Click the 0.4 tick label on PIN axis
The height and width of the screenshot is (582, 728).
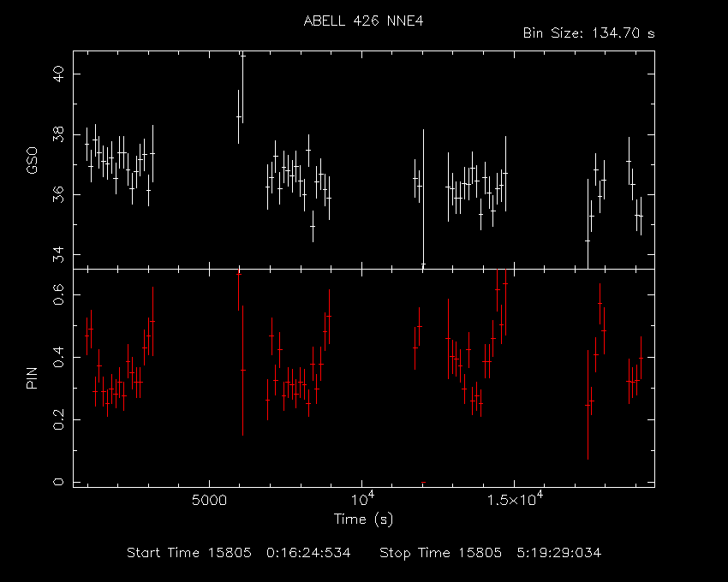point(58,357)
